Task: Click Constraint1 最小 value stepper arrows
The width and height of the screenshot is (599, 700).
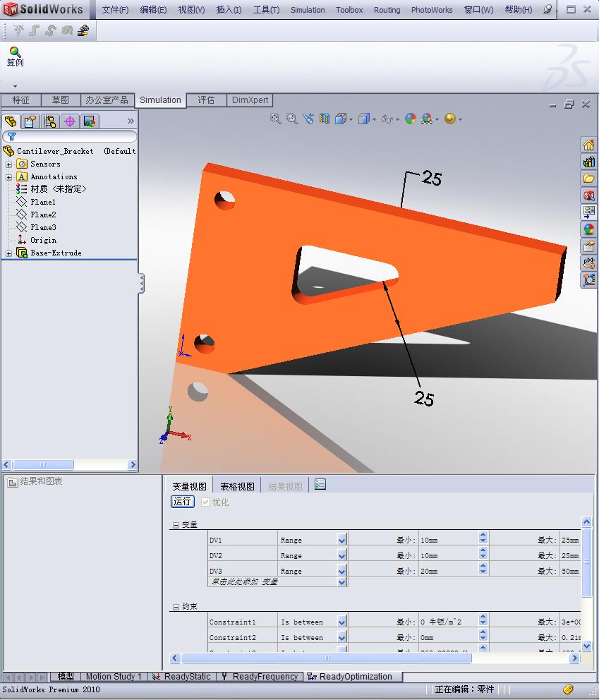Action: pos(483,620)
